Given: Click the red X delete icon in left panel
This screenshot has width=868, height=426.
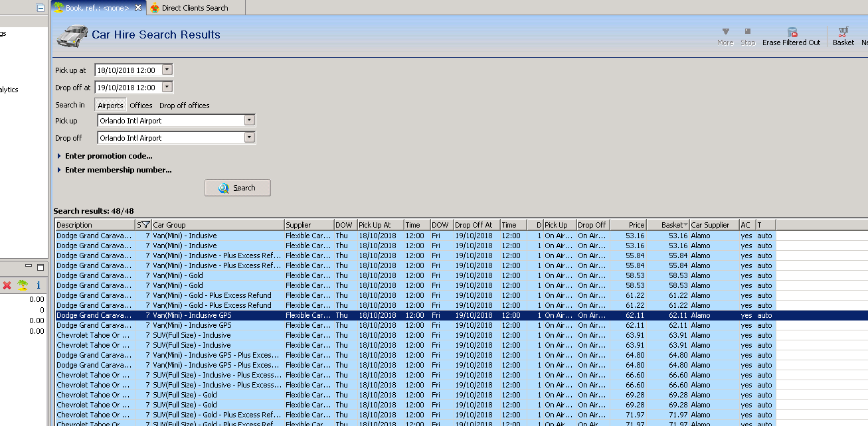Looking at the screenshot, I should pyautogui.click(x=7, y=285).
